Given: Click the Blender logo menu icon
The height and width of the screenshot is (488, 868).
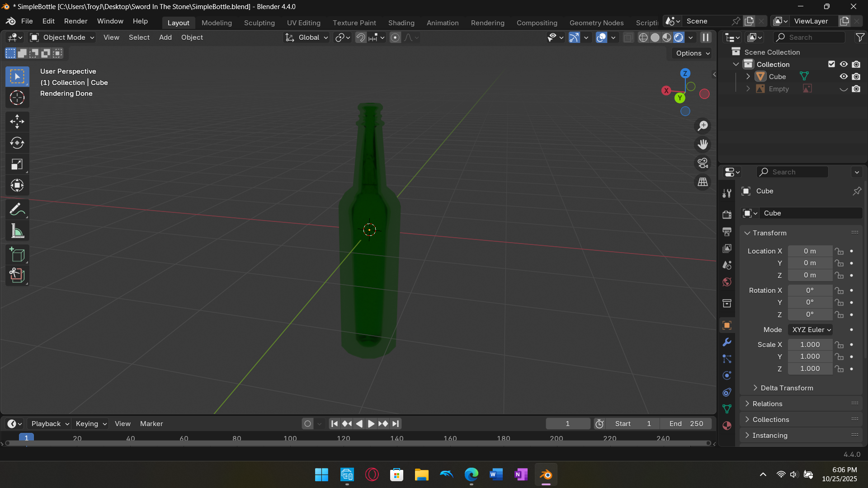Looking at the screenshot, I should [x=11, y=21].
